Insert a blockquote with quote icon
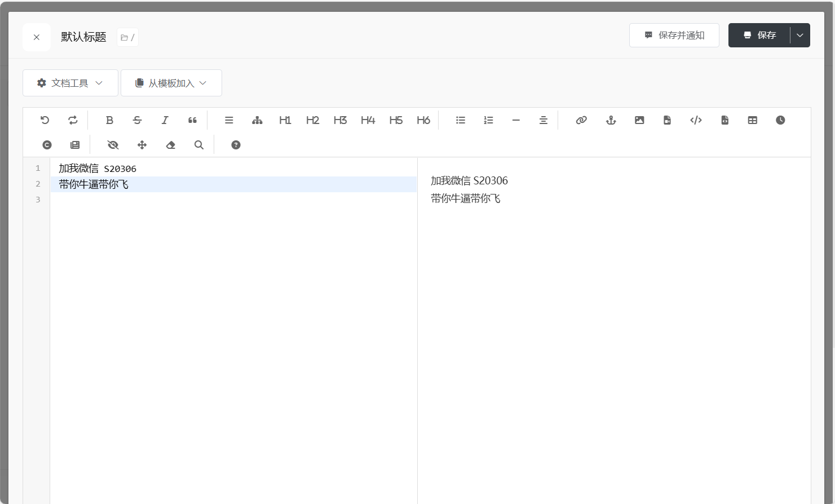The height and width of the screenshot is (504, 835). coord(192,120)
